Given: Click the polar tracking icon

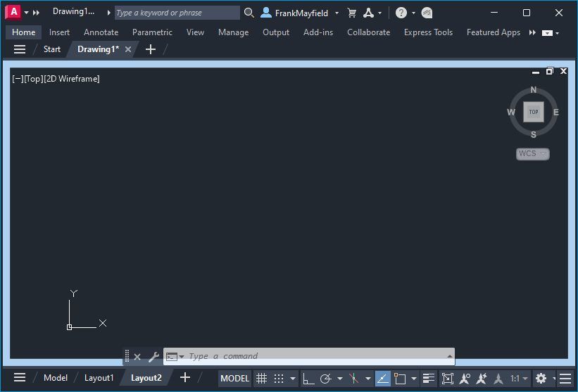Looking at the screenshot, I should click(326, 379).
